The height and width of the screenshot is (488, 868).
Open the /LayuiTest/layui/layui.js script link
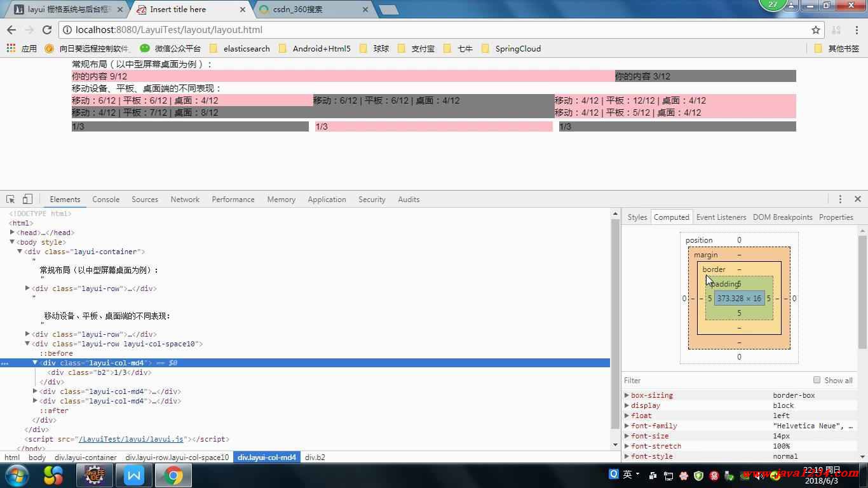(132, 439)
